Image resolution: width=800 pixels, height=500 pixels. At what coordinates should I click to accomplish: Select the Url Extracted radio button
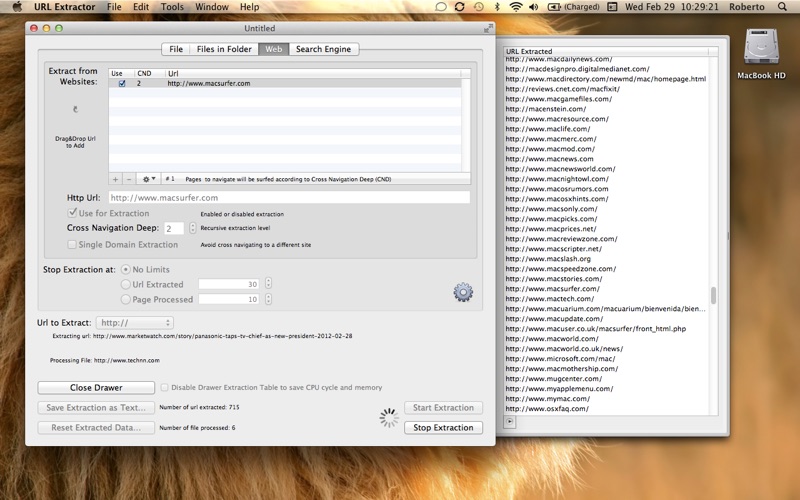pyautogui.click(x=125, y=284)
